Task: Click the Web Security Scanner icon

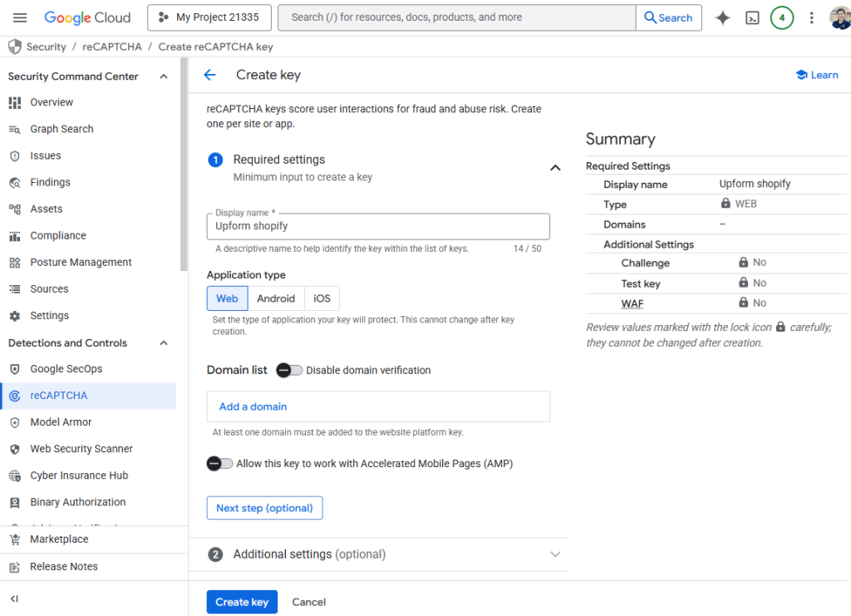Action: [x=15, y=449]
